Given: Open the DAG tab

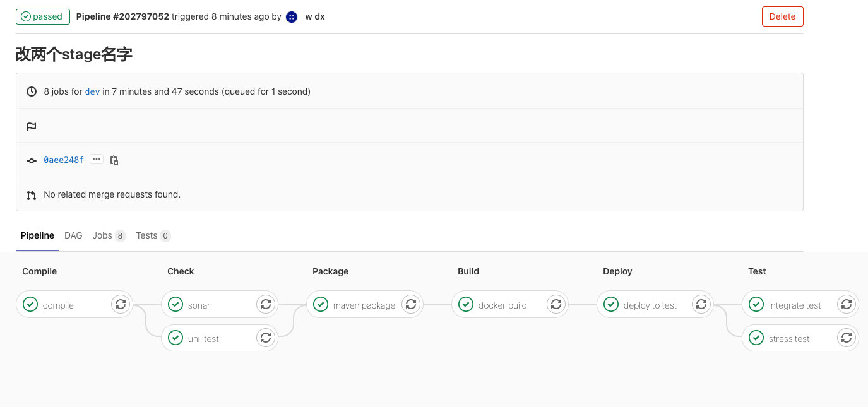Looking at the screenshot, I should coord(73,235).
